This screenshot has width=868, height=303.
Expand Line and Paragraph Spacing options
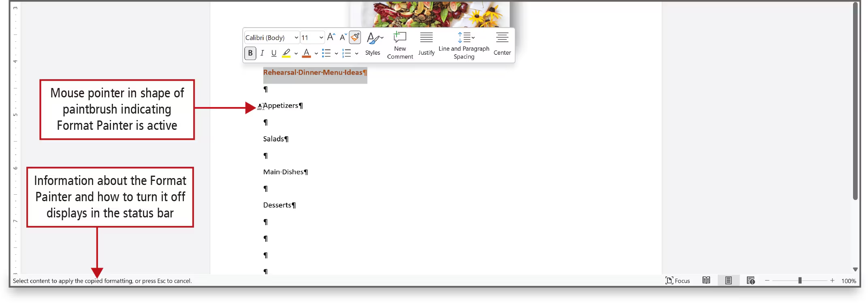click(464, 45)
